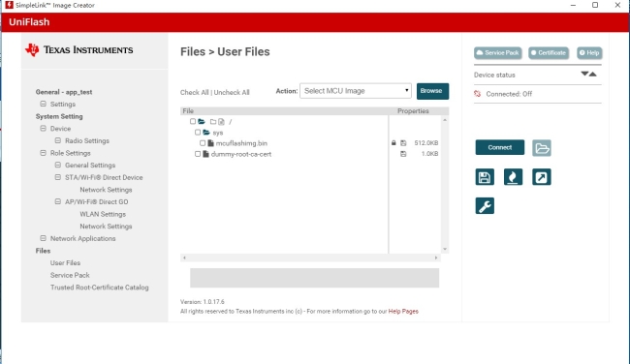630x364 pixels.
Task: Collapse the AP/Wi-Fi Direct GO node
Action: click(58, 201)
